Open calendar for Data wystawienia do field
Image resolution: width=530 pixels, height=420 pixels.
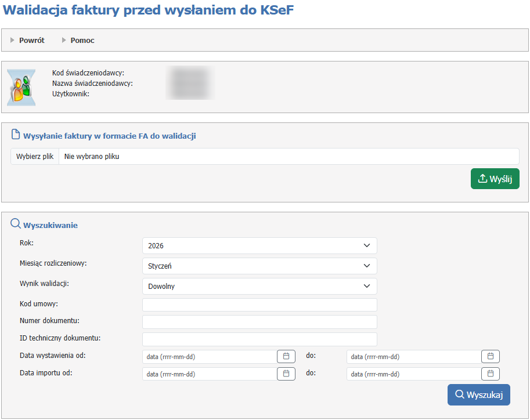pyautogui.click(x=490, y=356)
